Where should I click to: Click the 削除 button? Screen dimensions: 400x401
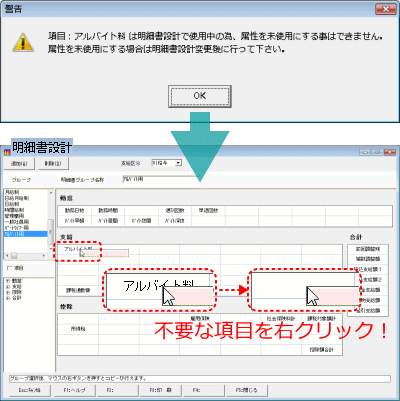53,163
